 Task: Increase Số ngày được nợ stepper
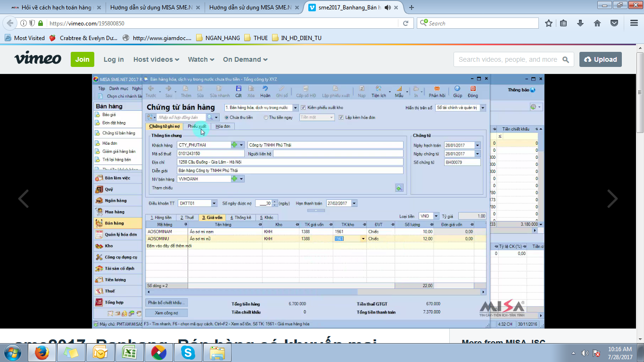click(x=275, y=202)
